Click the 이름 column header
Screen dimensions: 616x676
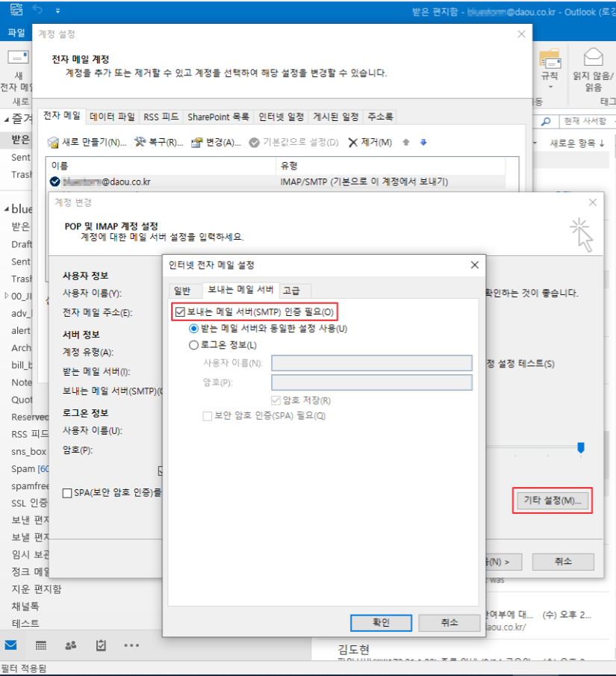tap(161, 166)
